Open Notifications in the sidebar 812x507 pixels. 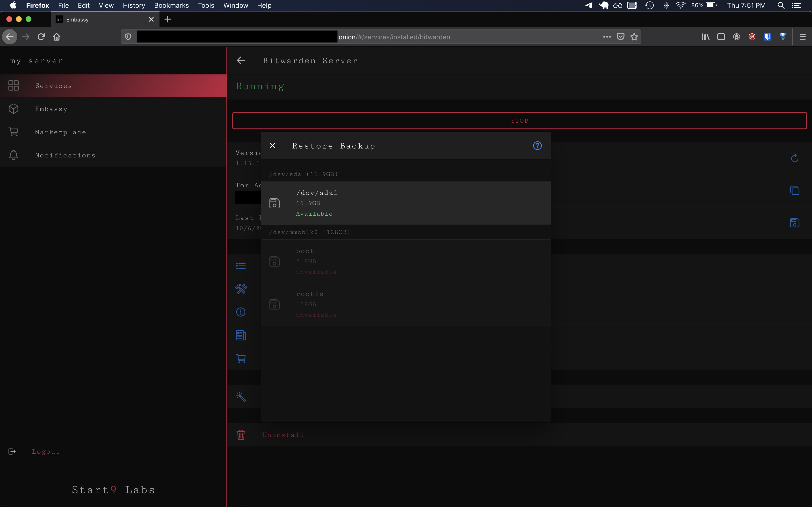[x=65, y=155]
